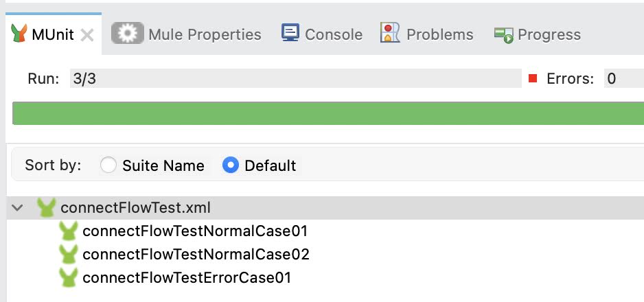Screen dimensions: 644x302
Task: Click the connectFlowTestErrorCase01 green test icon
Action: tap(68, 277)
